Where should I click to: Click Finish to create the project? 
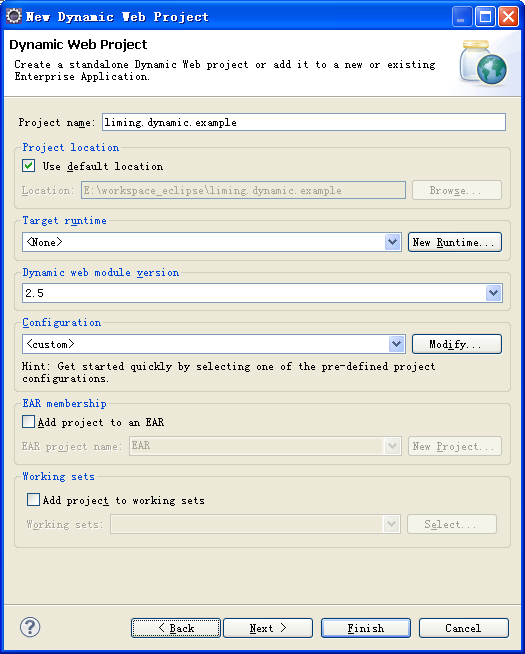click(x=366, y=628)
